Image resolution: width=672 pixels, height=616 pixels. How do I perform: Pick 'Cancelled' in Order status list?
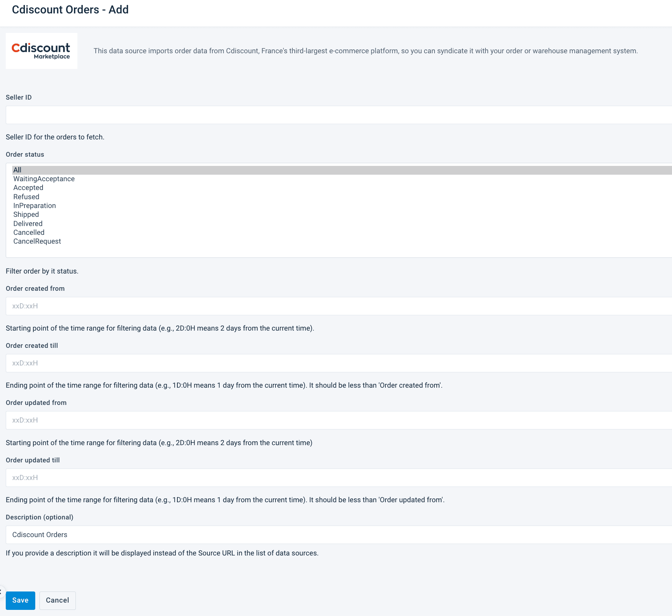point(29,233)
